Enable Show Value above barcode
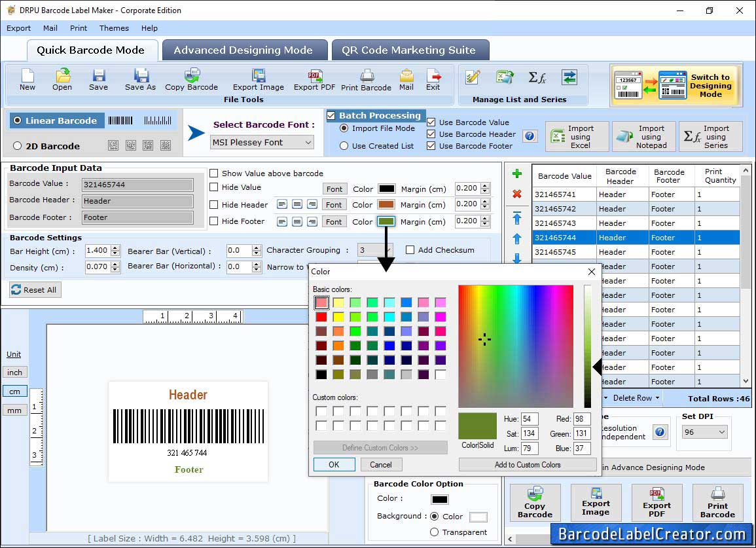This screenshot has height=548, width=756. pos(213,174)
